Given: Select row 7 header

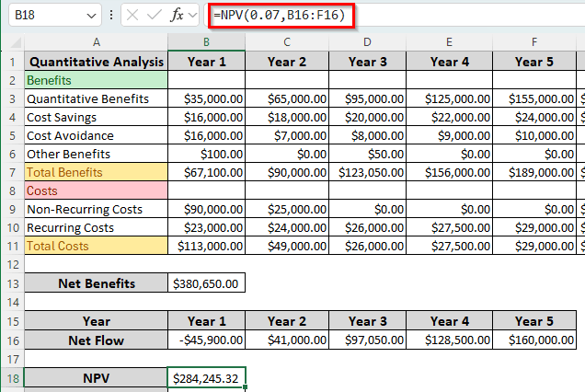Looking at the screenshot, I should [13, 172].
